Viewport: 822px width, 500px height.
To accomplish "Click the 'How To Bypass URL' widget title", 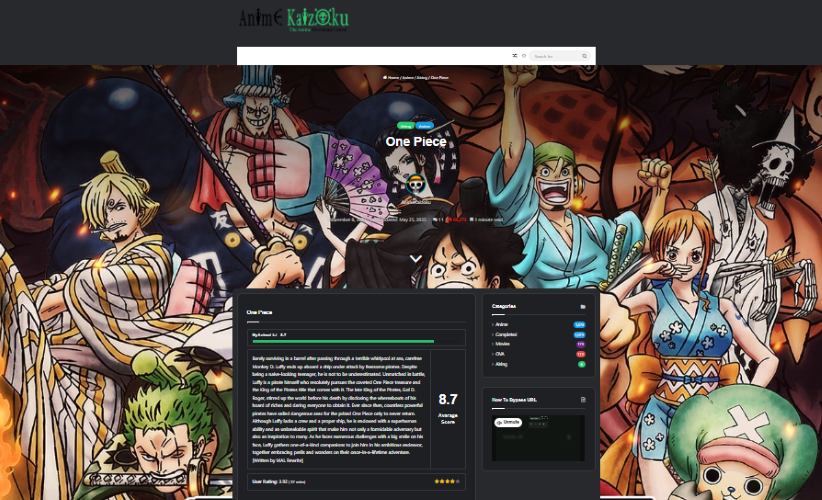I will 514,400.
